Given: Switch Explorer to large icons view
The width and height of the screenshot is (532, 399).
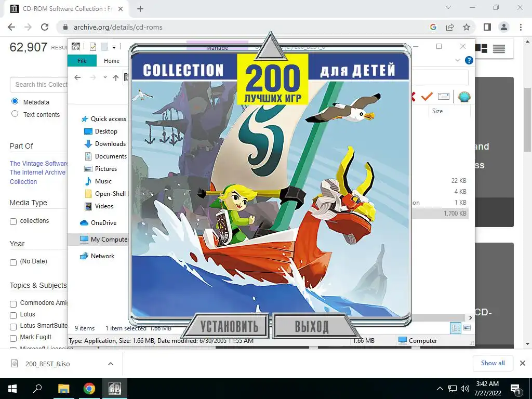Looking at the screenshot, I should 467,328.
